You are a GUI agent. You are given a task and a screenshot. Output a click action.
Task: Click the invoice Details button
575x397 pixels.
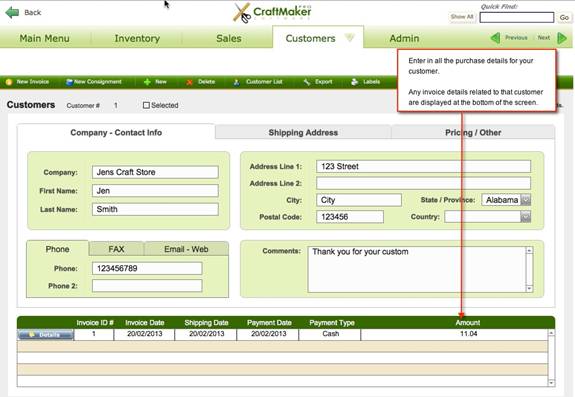click(x=45, y=335)
